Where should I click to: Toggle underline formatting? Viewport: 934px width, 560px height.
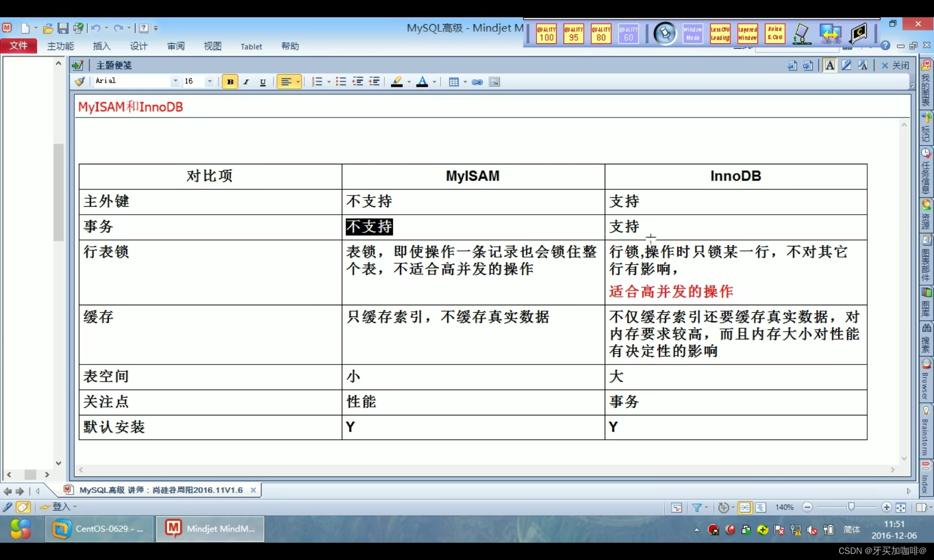coord(263,82)
